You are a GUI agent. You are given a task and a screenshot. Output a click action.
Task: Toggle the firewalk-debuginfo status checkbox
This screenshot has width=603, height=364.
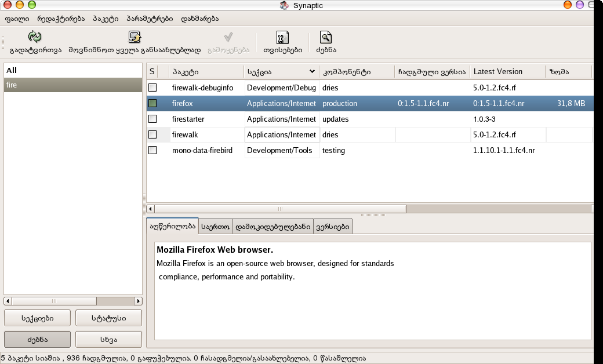152,88
